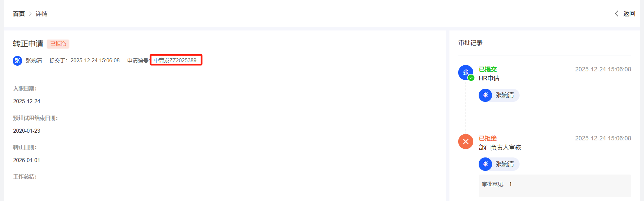The width and height of the screenshot is (644, 201).
Task: Click the blue avatar beside applicant 张婉清
Action: [17, 61]
